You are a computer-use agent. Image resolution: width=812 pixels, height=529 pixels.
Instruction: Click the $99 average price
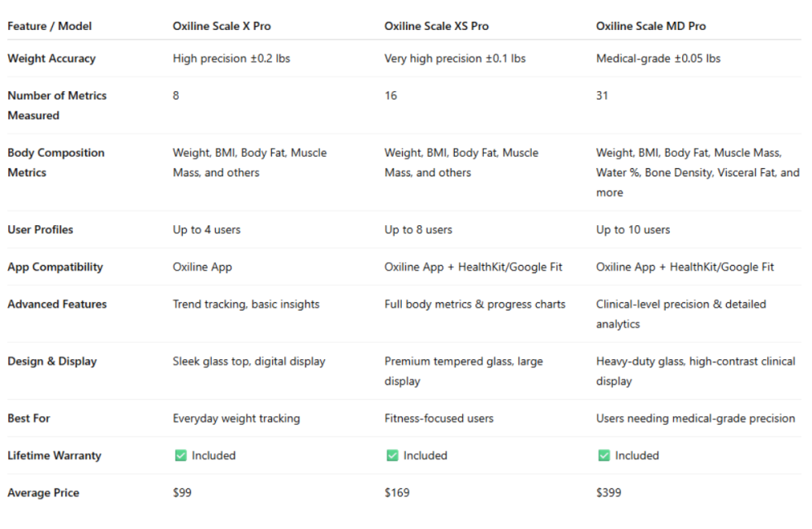(x=182, y=492)
